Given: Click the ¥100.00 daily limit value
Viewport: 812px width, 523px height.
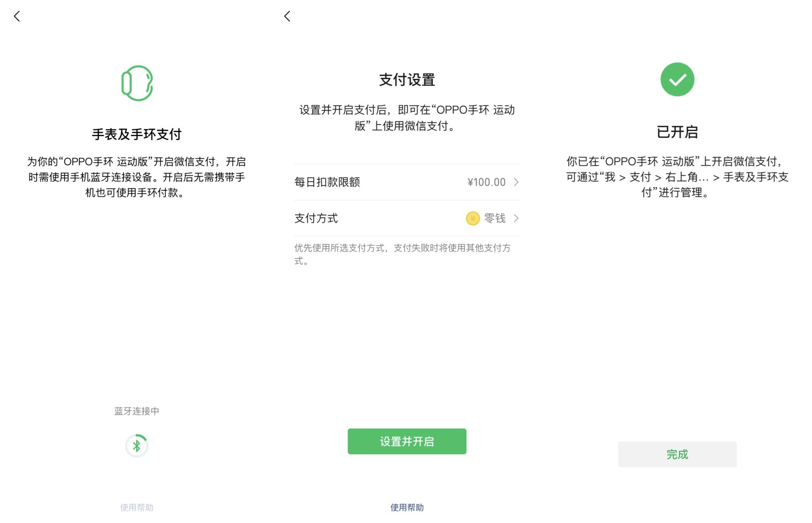Looking at the screenshot, I should [x=486, y=182].
